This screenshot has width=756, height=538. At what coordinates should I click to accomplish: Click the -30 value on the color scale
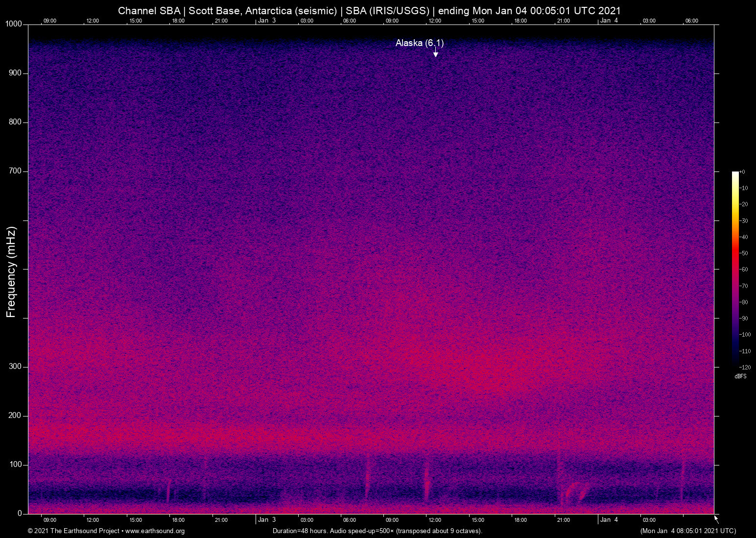coord(744,221)
